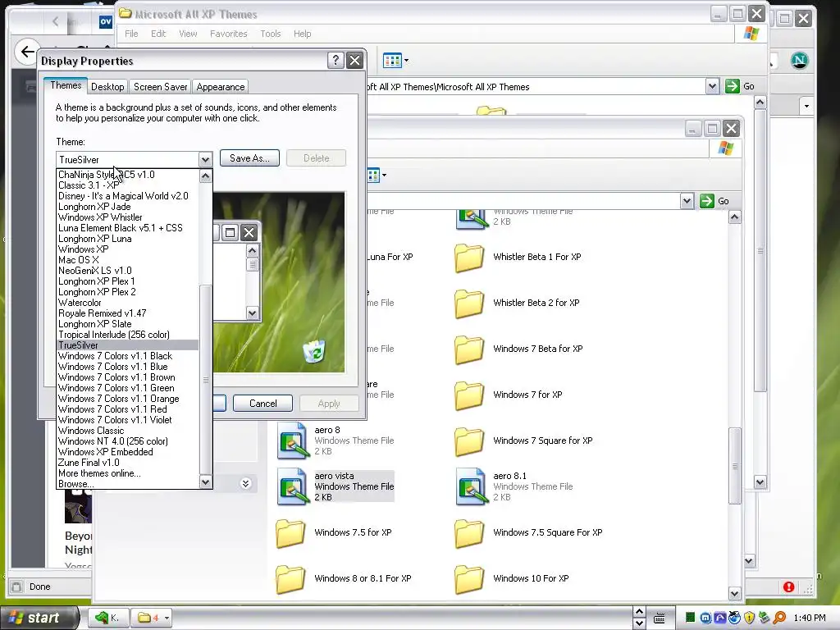
Task: Click the Views icon in back Explorer toolbar
Action: click(x=392, y=61)
